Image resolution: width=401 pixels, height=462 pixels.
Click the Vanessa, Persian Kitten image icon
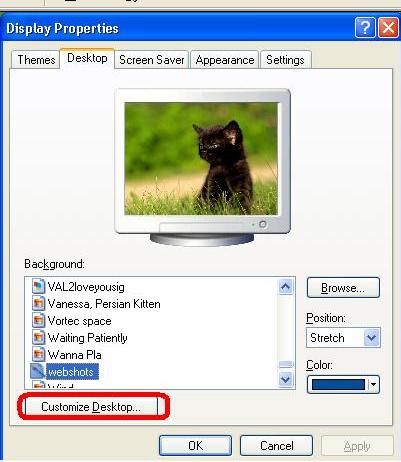coord(38,304)
